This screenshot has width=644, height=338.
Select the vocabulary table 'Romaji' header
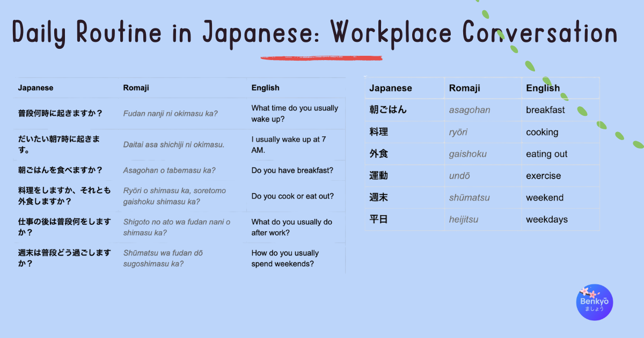[x=465, y=88]
